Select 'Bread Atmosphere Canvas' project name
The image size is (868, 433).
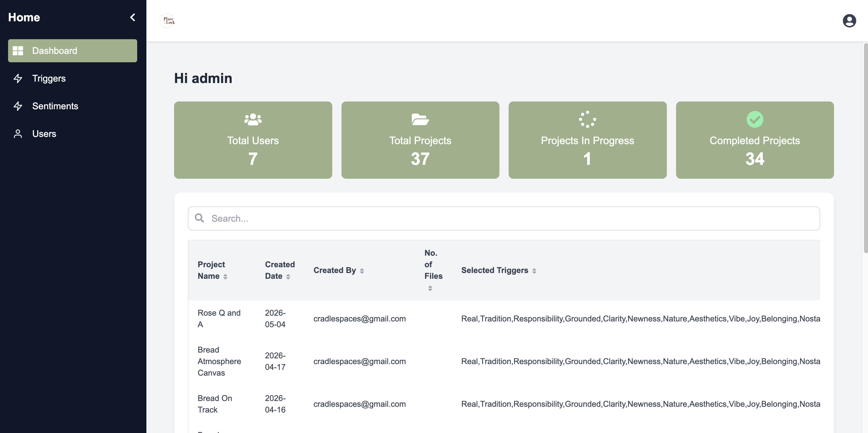(x=219, y=361)
